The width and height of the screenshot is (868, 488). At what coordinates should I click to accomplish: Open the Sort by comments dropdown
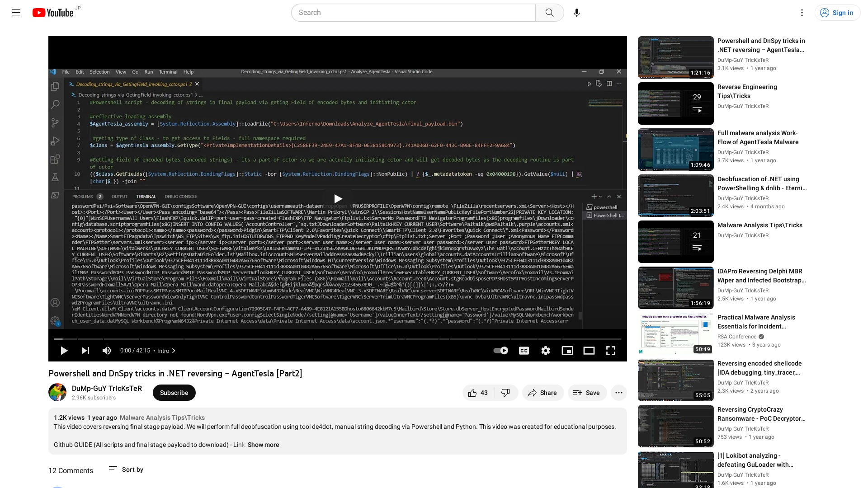point(126,470)
